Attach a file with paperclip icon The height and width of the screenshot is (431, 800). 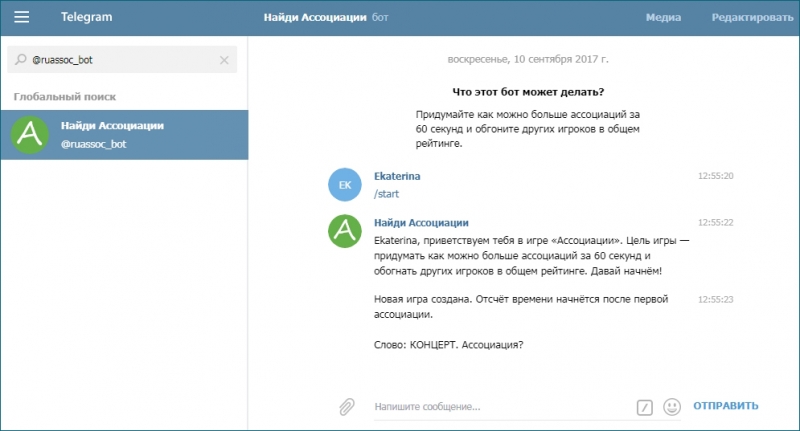coord(347,407)
